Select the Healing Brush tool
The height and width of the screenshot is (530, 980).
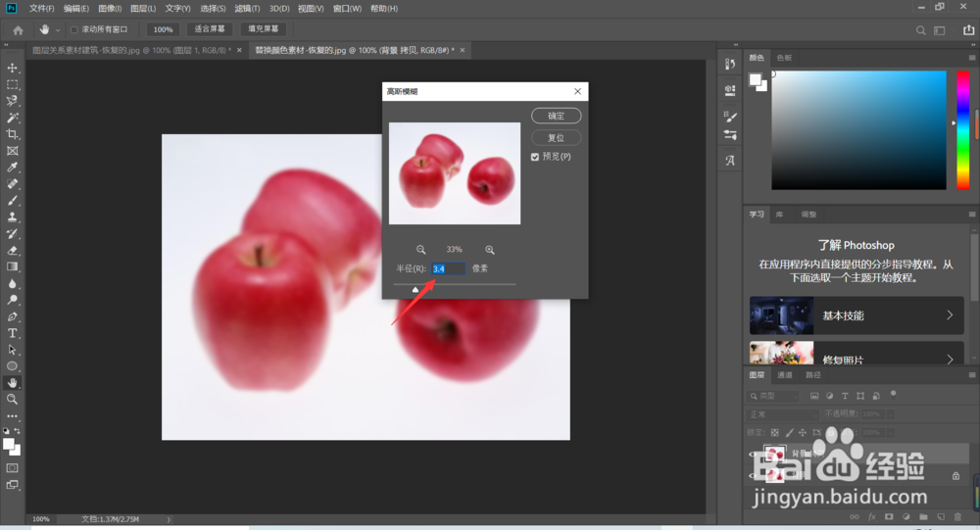click(x=12, y=184)
